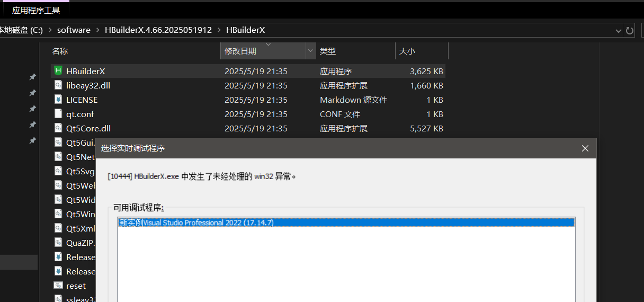This screenshot has height=302, width=644.
Task: Select the libeay32.dll file name
Action: point(88,85)
